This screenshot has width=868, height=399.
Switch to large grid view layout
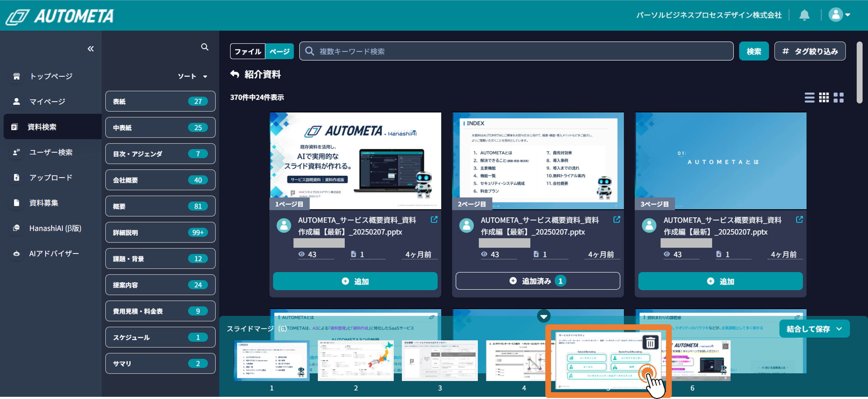click(838, 98)
